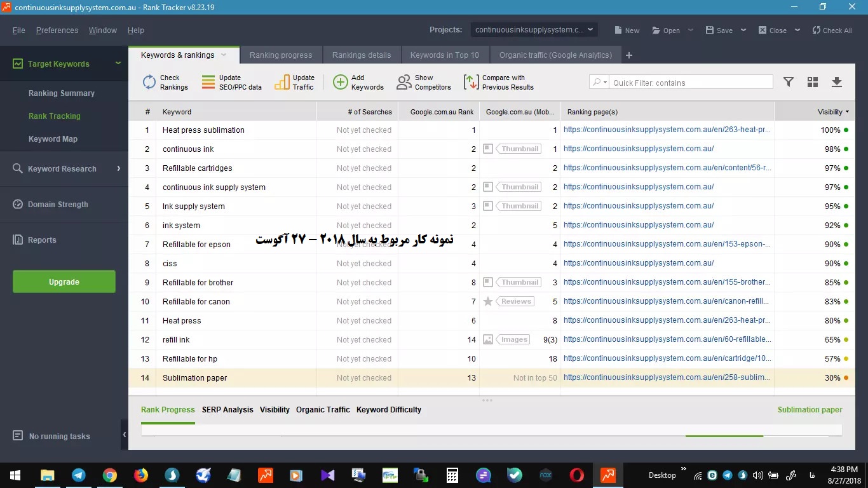
Task: Click the Windows Start button
Action: click(x=15, y=475)
